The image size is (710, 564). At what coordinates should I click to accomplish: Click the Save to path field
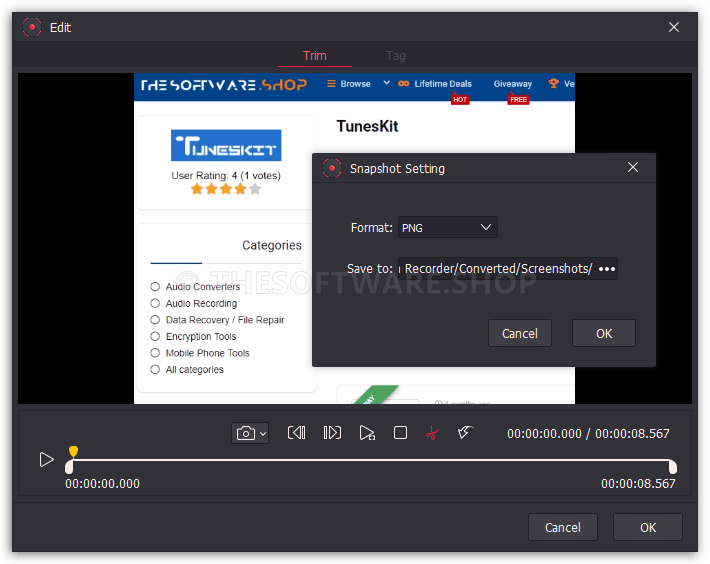tap(497, 269)
